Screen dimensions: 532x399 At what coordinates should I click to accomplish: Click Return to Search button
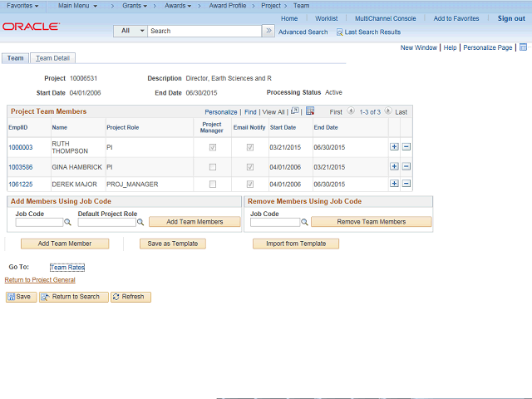coord(74,297)
